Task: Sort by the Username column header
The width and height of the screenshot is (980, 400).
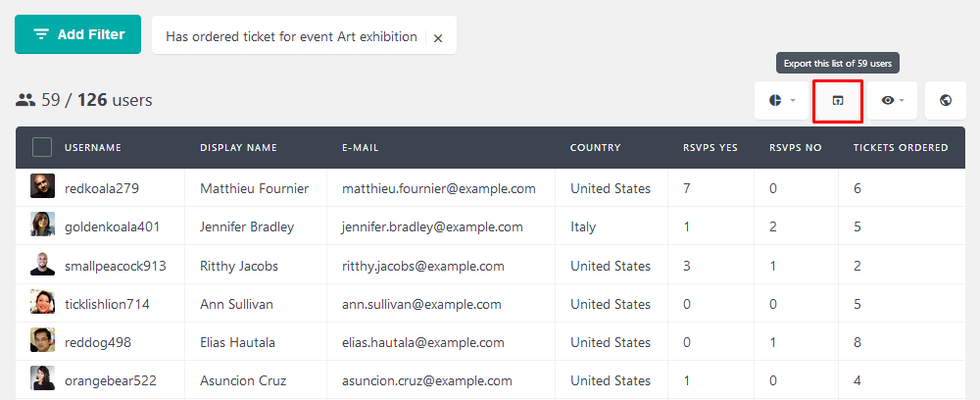Action: (93, 148)
